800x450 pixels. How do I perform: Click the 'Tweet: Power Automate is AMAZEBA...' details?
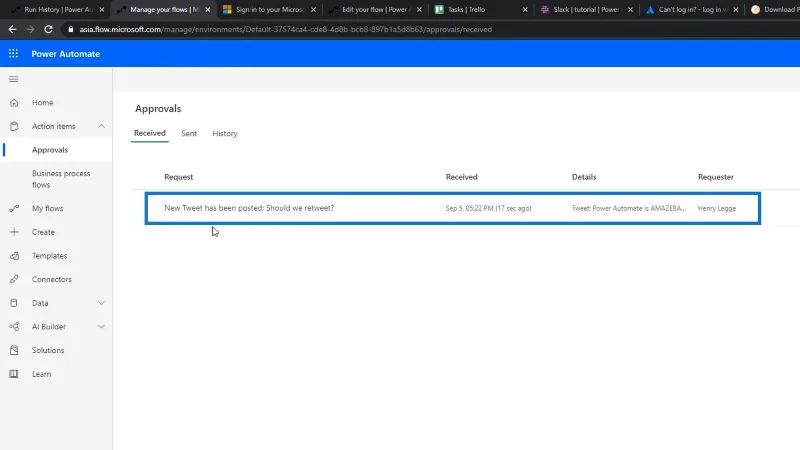click(629, 208)
